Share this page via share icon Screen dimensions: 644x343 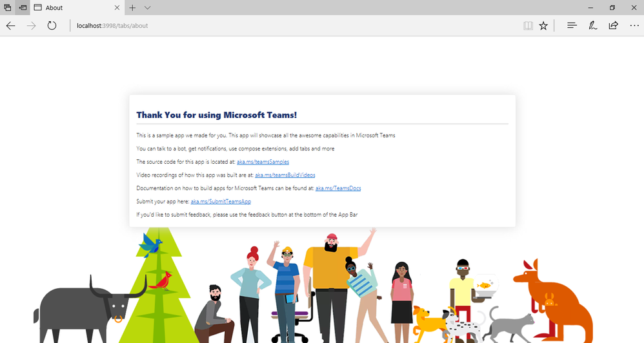click(x=613, y=25)
